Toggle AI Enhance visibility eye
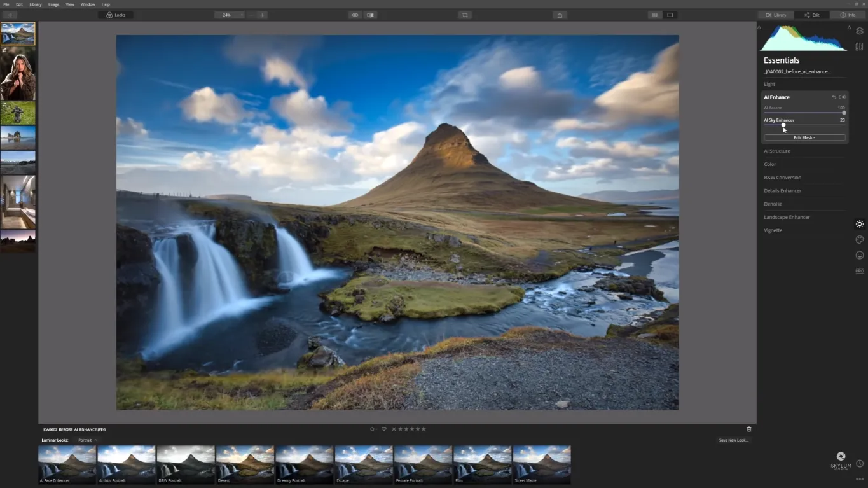The width and height of the screenshot is (868, 488). pyautogui.click(x=843, y=97)
